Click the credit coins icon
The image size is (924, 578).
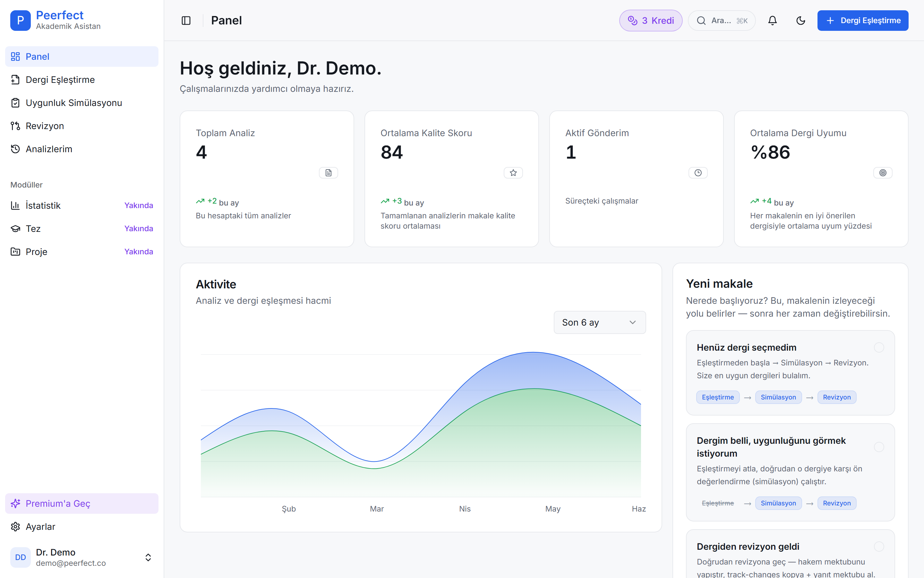[x=633, y=21]
